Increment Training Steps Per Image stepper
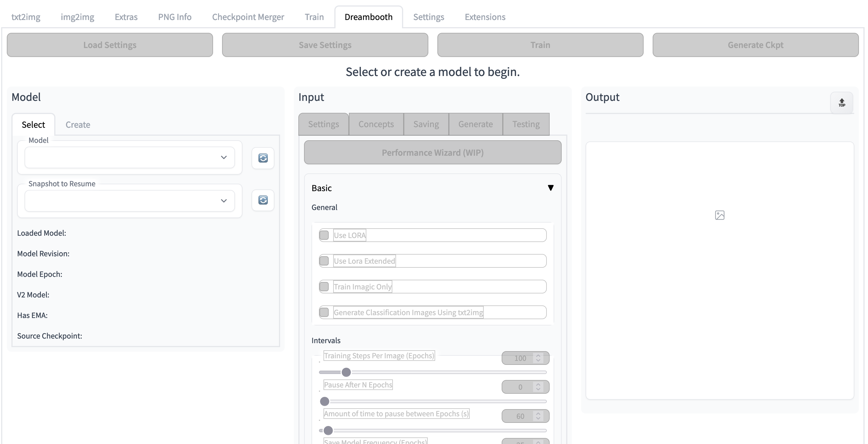The image size is (868, 444). 538,355
